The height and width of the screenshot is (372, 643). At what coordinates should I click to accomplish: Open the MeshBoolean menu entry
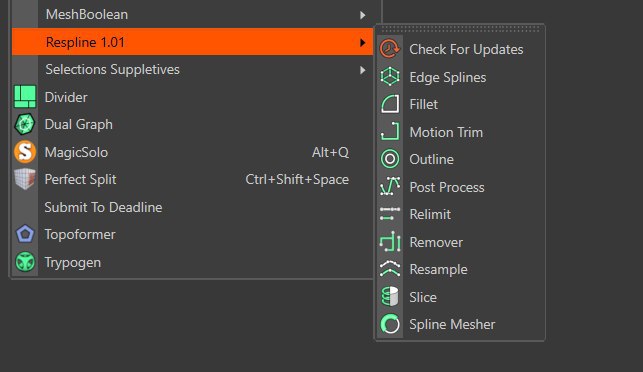coord(192,14)
